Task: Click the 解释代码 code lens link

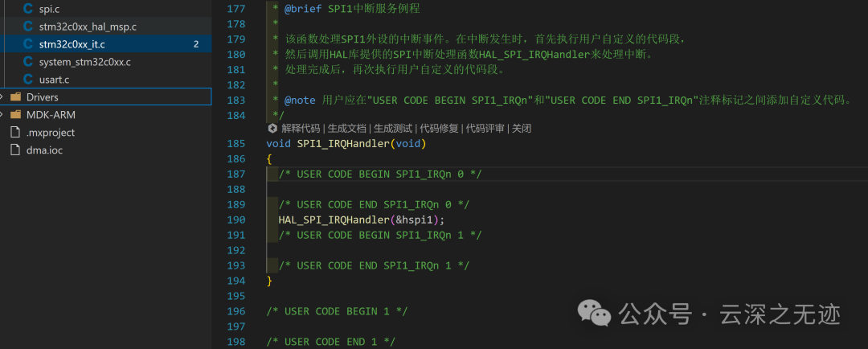Action: [x=301, y=129]
